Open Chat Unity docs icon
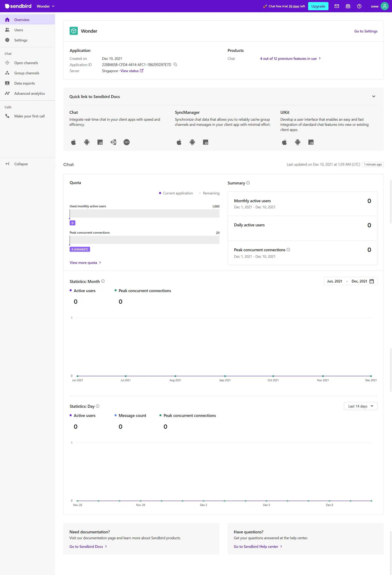The image size is (392, 575). click(x=113, y=142)
